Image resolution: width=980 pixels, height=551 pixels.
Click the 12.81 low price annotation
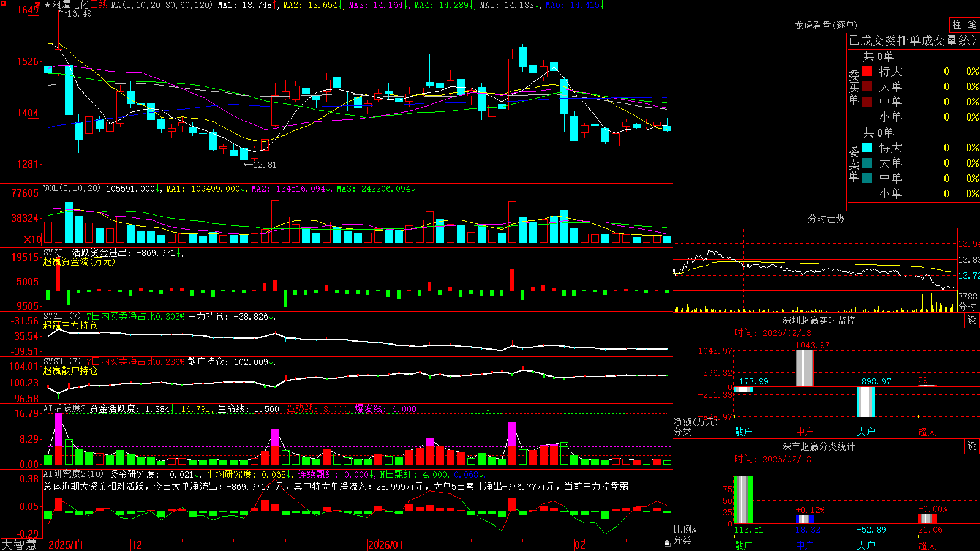(x=264, y=165)
